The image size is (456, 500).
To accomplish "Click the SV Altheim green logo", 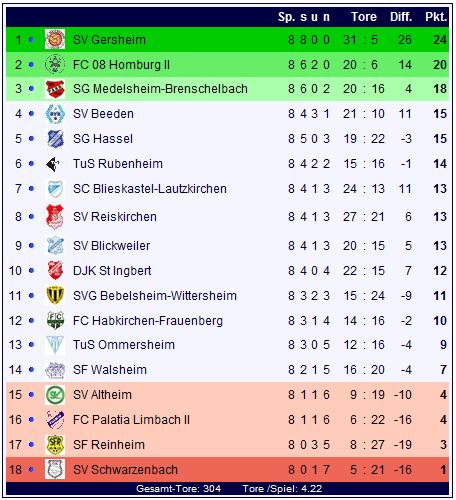I will click(55, 395).
